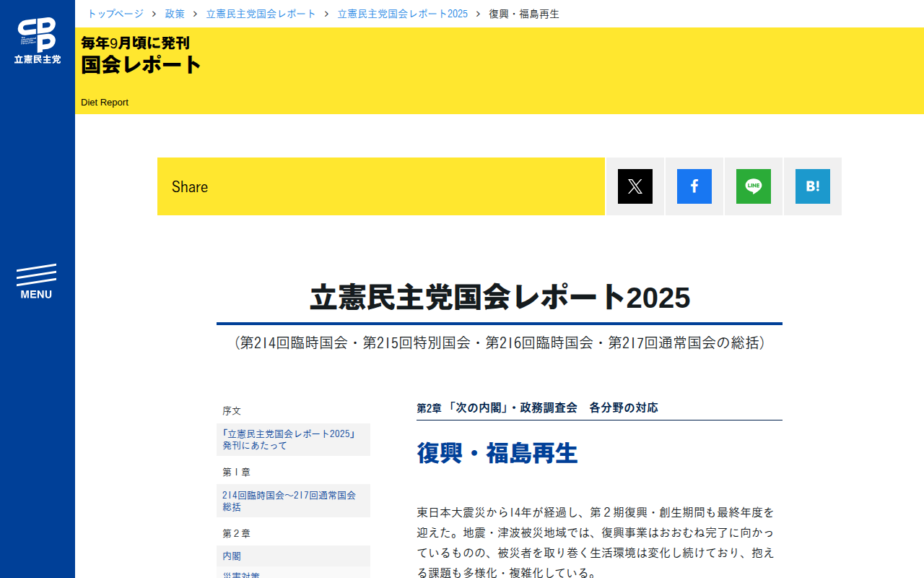This screenshot has height=578, width=924.
Task: Click the 第２章 sidebar section label
Action: coord(236,533)
